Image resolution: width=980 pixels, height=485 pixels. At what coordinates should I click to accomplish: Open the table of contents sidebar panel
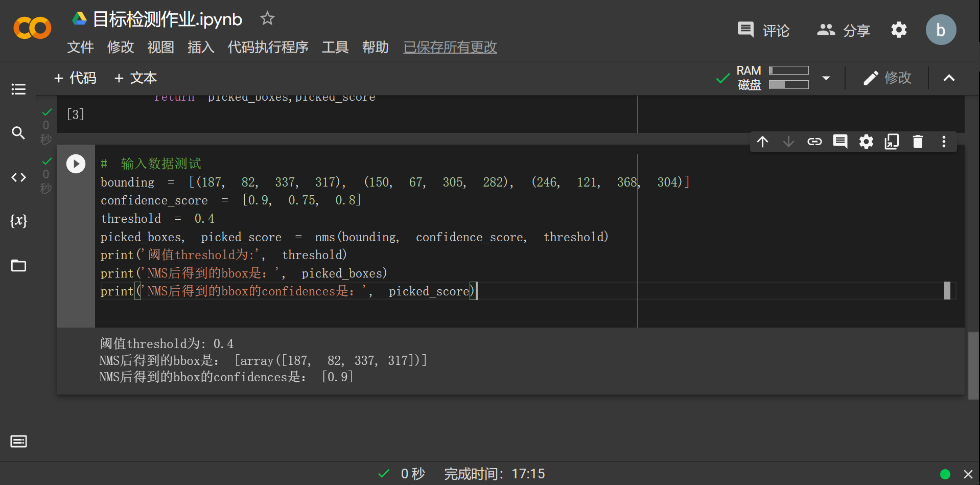pos(18,89)
